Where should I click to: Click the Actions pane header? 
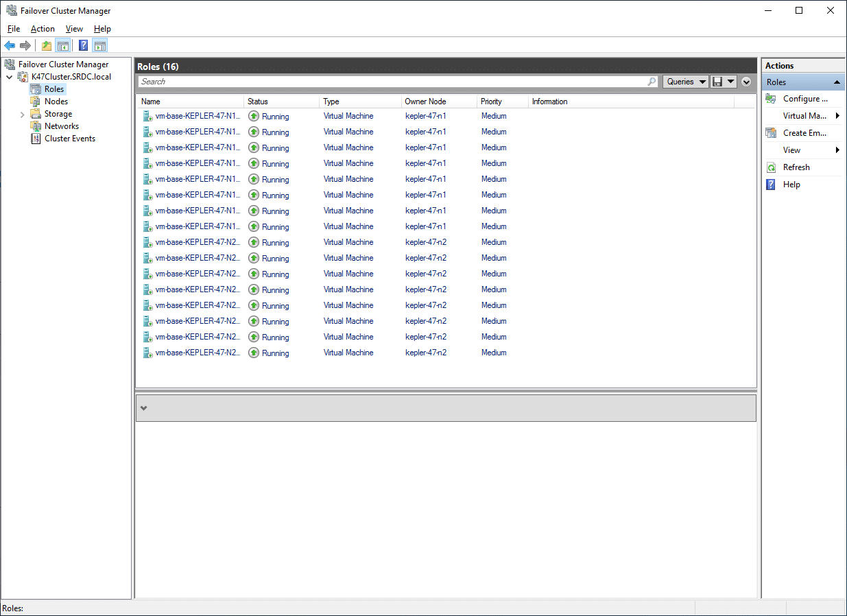coord(803,66)
